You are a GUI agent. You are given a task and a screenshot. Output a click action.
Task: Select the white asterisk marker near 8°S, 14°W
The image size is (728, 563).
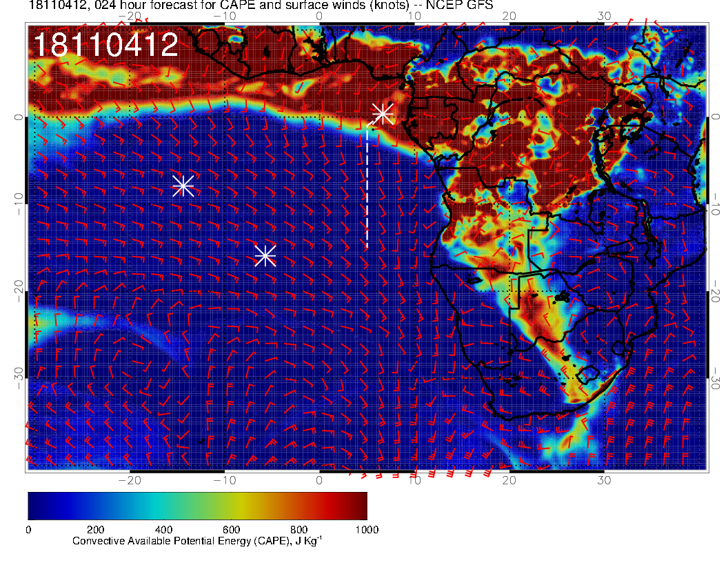(183, 186)
